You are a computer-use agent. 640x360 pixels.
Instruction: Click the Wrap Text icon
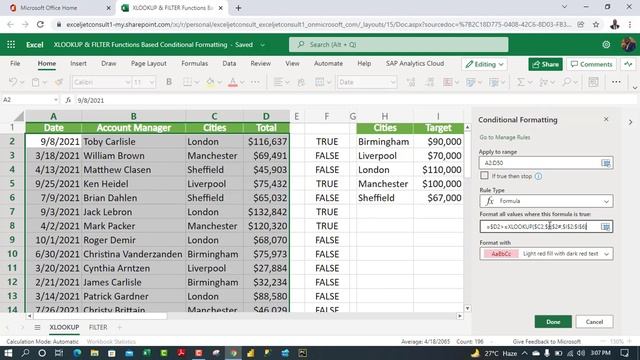tap(301, 82)
